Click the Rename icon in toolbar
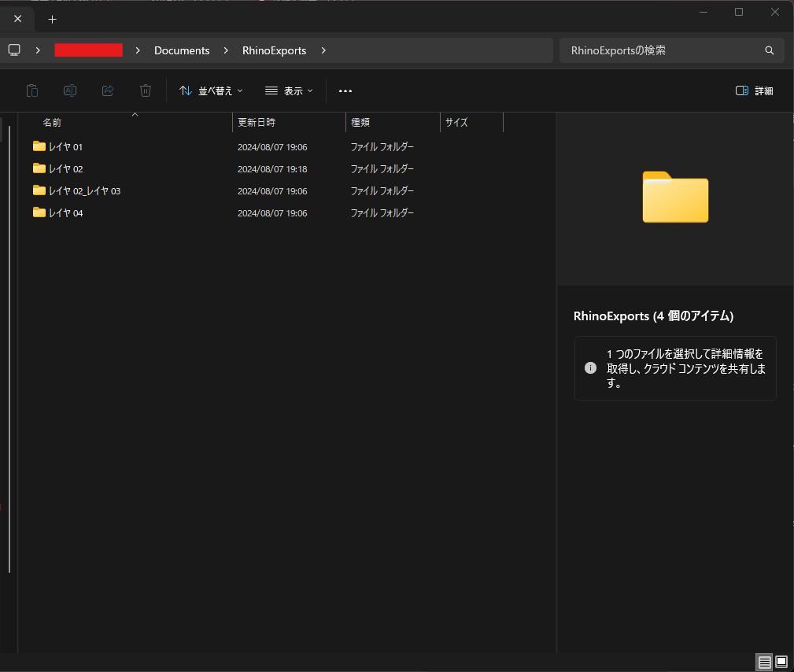Screen dimensions: 794x672 70,90
